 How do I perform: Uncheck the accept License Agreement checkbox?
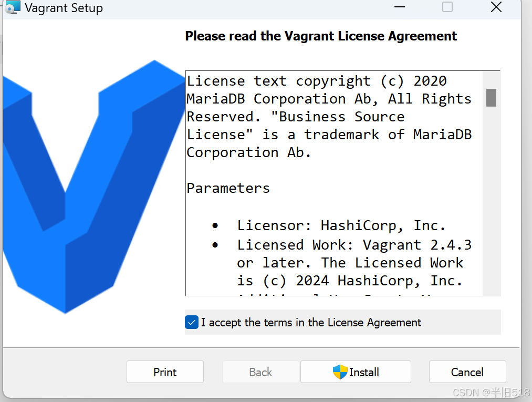pyautogui.click(x=192, y=322)
